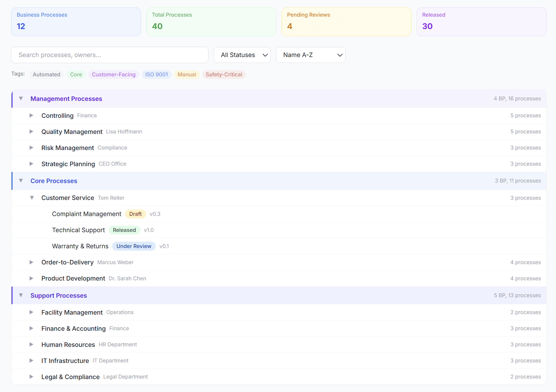Focus the search processes input field
Image resolution: width=556 pixels, height=392 pixels.
tap(110, 55)
